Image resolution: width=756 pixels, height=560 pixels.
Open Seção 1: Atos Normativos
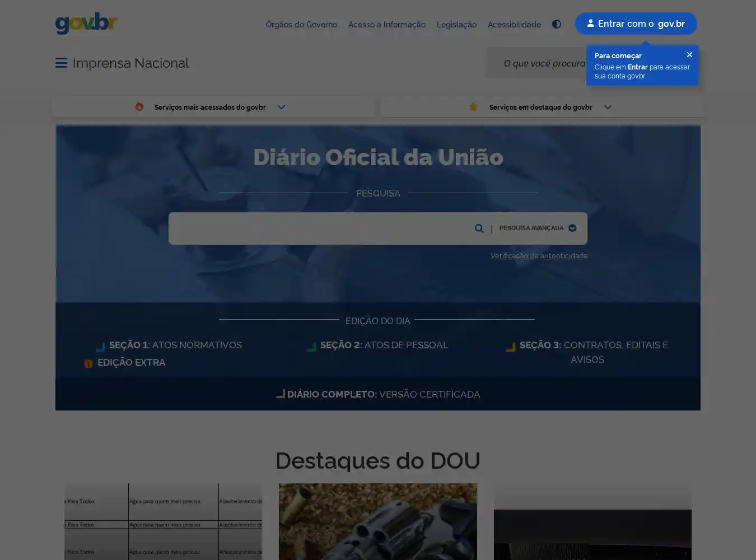tap(175, 345)
